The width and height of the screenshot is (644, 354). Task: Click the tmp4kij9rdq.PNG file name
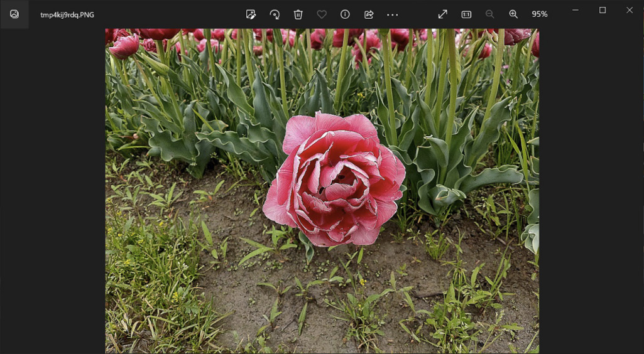pyautogui.click(x=67, y=15)
